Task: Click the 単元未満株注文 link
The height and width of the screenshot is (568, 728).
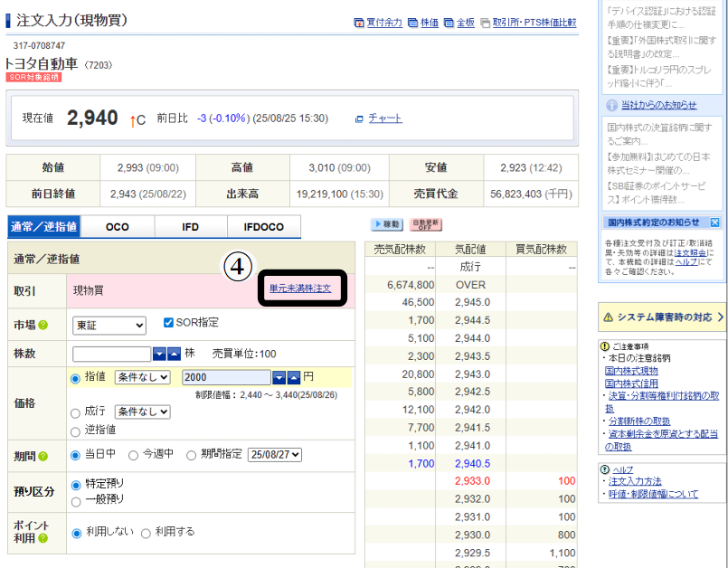Action: (300, 289)
